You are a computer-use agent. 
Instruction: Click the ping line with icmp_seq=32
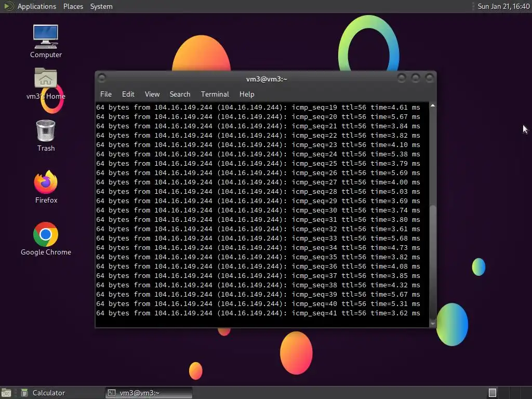tap(258, 229)
